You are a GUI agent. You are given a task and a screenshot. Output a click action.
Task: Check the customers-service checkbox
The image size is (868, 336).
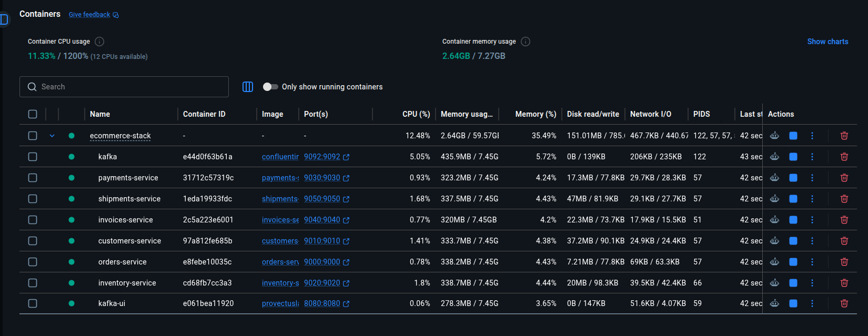tap(33, 241)
